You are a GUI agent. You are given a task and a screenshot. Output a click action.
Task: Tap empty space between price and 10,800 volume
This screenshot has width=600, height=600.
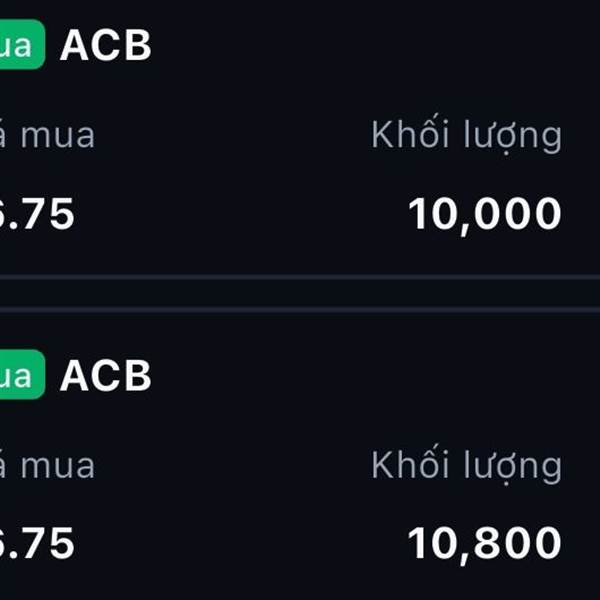(x=240, y=544)
